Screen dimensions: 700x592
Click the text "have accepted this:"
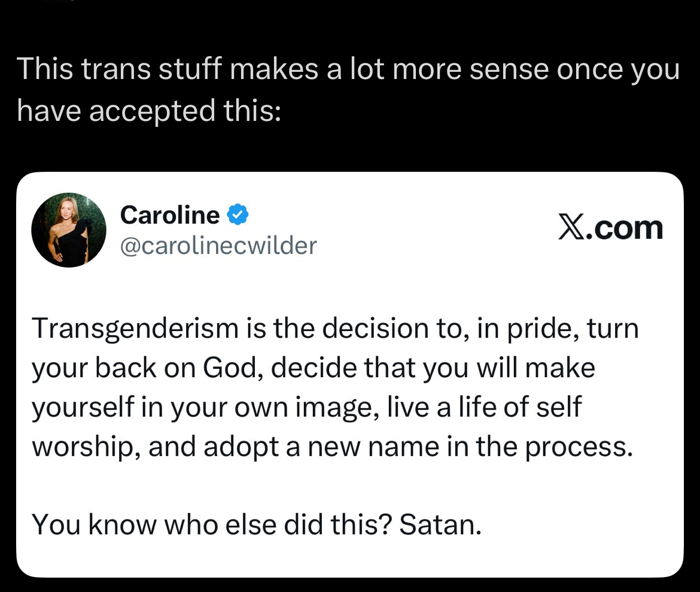[149, 111]
